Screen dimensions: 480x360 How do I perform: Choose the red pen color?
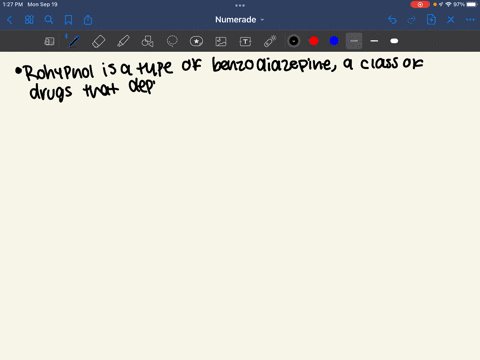point(314,41)
